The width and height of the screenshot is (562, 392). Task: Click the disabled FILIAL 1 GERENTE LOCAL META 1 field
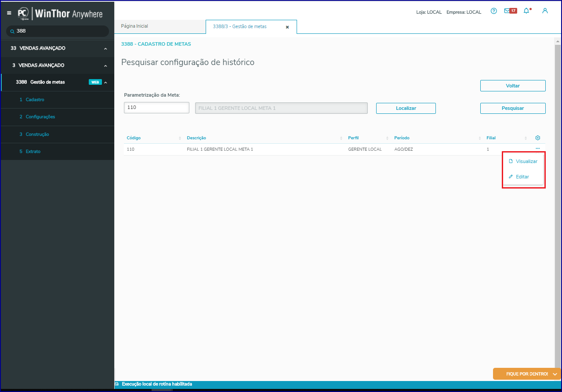(281, 108)
